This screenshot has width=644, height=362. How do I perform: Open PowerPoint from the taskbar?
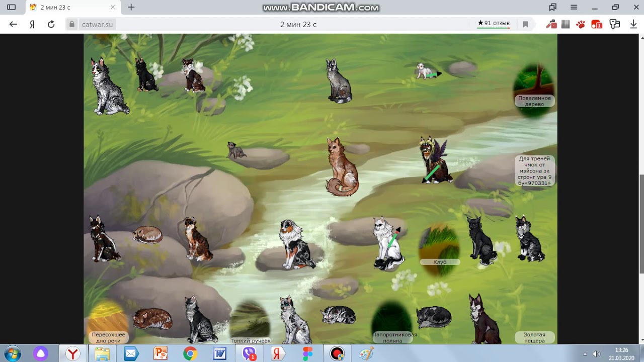[160, 353]
